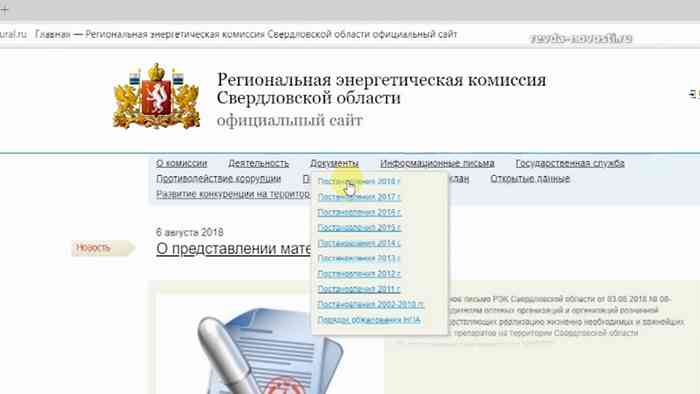700x394 pixels.
Task: Click the page title in the address bar
Action: 246,34
